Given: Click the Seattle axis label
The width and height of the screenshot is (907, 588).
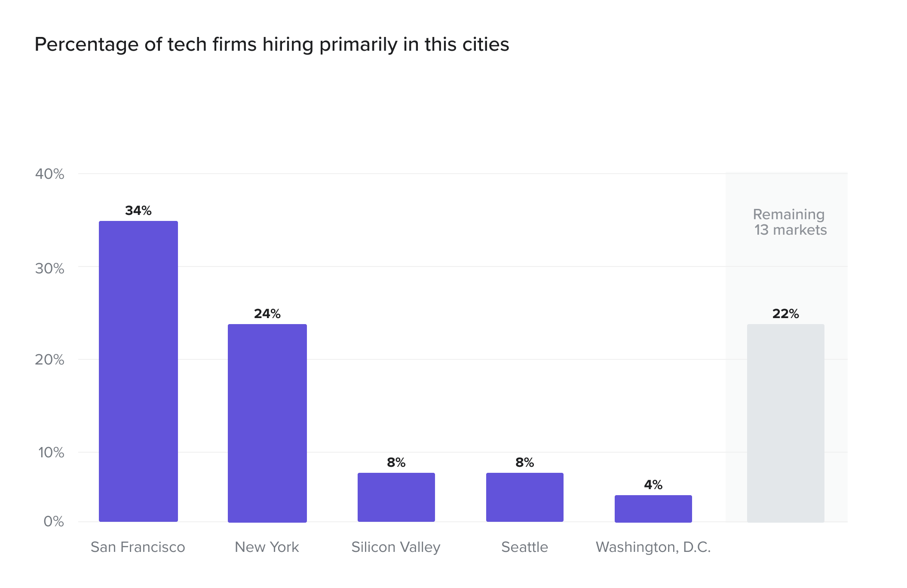Looking at the screenshot, I should coord(525,547).
